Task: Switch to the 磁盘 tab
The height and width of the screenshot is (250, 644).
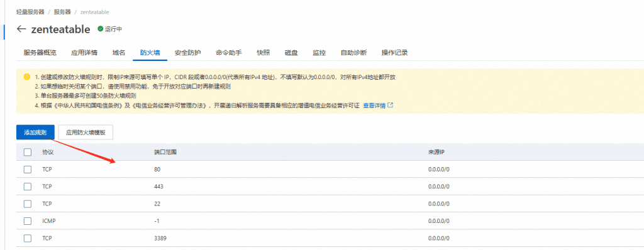Action: click(x=291, y=53)
